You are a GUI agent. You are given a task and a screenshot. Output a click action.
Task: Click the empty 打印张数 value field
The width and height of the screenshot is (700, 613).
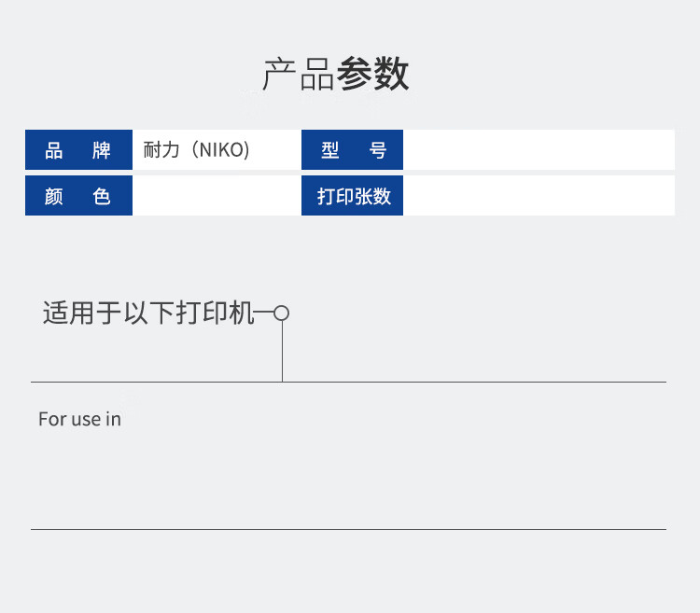click(539, 196)
